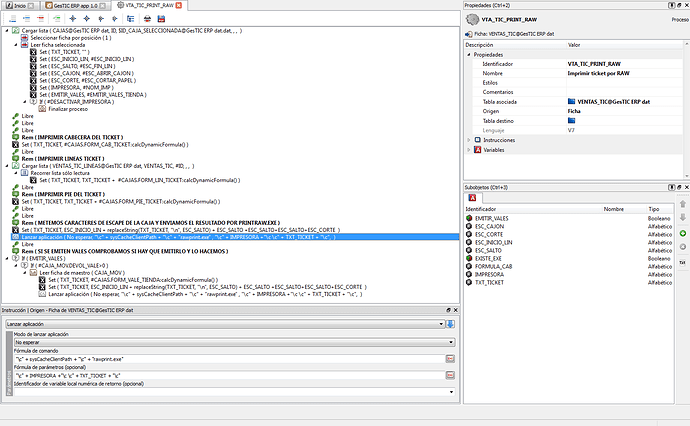Click the move-down arrow in Subobjetos sidebar
Viewport: 690px width, 426px height.
coord(683,217)
